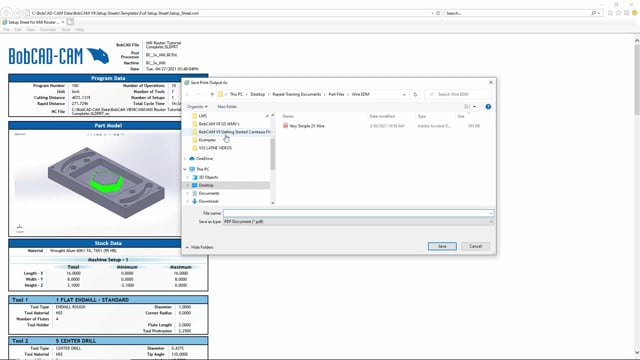
Task: Click the Search Wire EDM box
Action: pyautogui.click(x=458, y=94)
